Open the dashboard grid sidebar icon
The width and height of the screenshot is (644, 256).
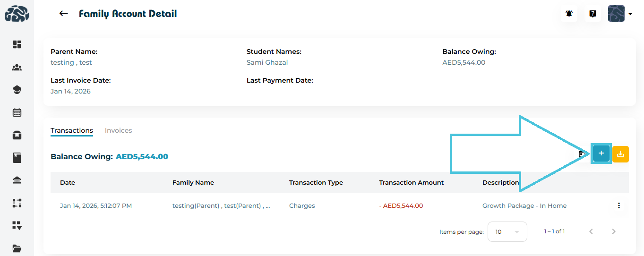17,44
